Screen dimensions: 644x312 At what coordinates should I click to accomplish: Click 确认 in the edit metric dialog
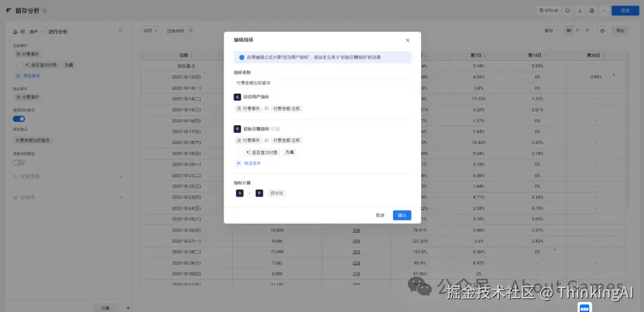[402, 215]
